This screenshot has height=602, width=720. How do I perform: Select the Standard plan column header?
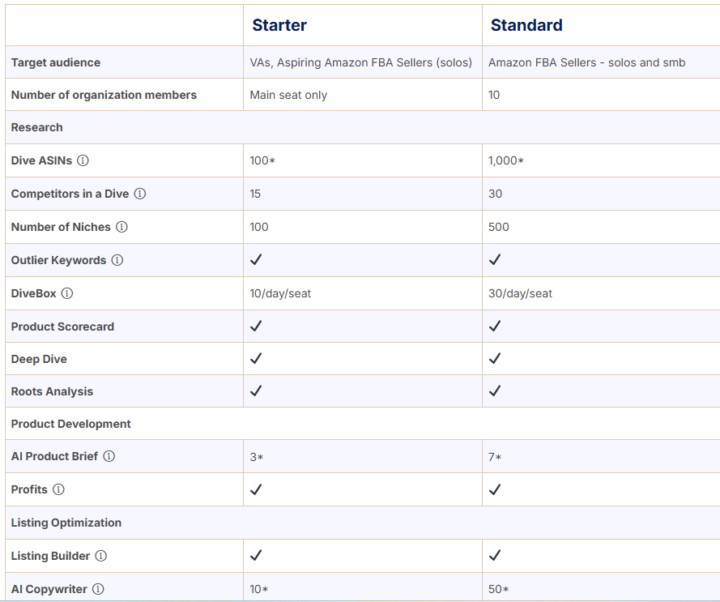point(526,25)
